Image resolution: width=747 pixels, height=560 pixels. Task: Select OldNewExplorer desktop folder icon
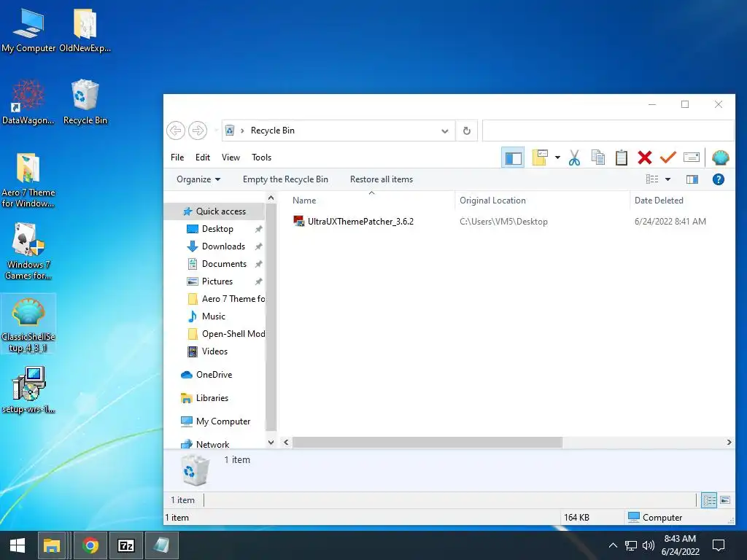(85, 31)
